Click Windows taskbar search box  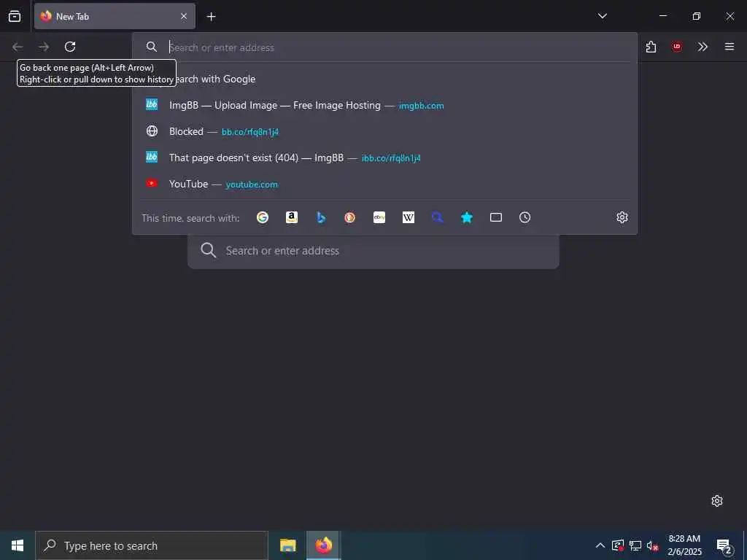[x=152, y=545]
